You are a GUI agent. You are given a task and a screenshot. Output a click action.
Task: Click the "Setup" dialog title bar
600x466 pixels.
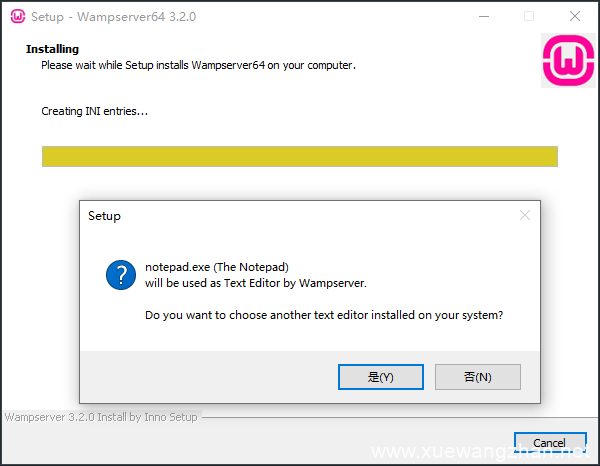(x=300, y=215)
